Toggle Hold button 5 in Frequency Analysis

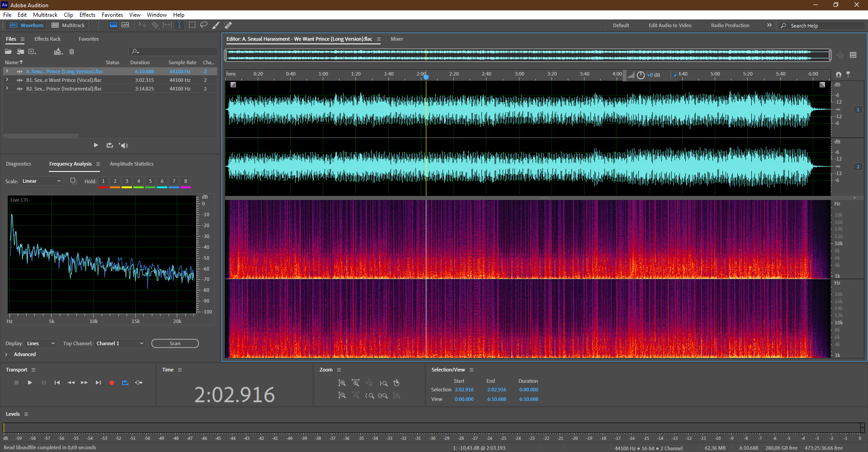[x=150, y=181]
